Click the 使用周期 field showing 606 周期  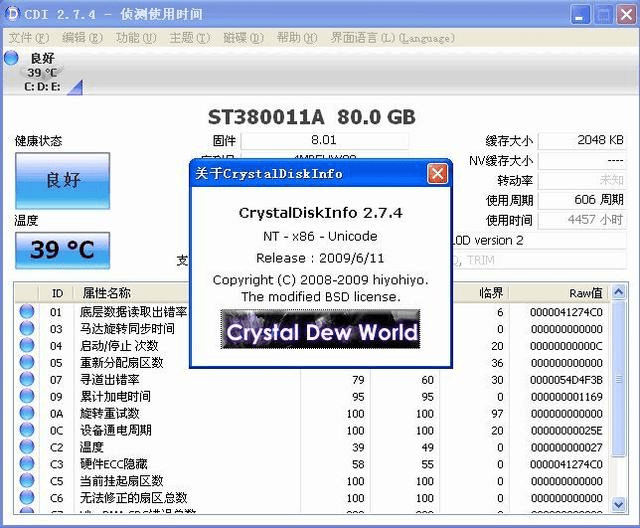coord(582,200)
